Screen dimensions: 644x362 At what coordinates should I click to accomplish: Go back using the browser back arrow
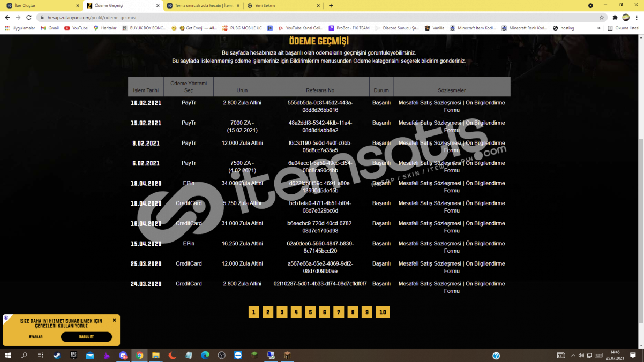[x=8, y=17]
